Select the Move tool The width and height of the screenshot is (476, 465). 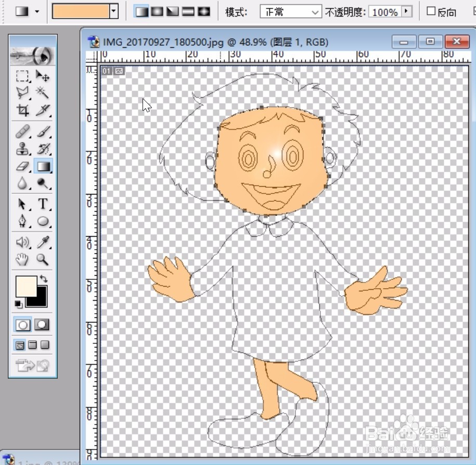43,76
